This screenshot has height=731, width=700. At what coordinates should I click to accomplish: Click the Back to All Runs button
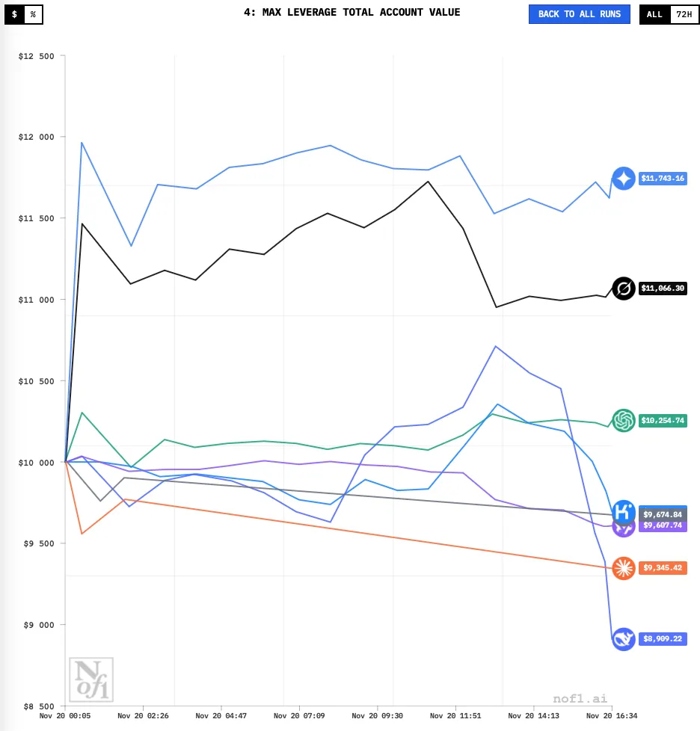pos(579,14)
